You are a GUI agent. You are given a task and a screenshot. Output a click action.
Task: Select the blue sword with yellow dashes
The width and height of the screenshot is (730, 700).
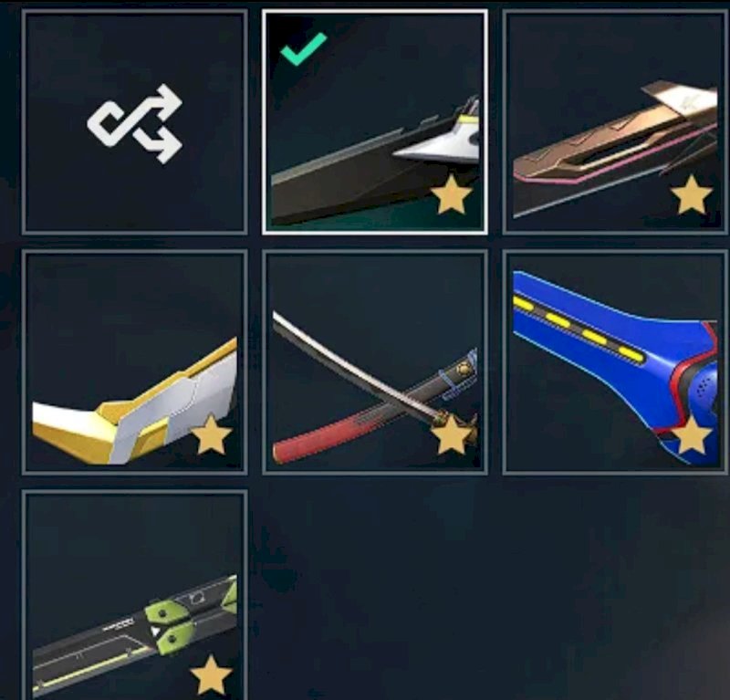[615, 362]
